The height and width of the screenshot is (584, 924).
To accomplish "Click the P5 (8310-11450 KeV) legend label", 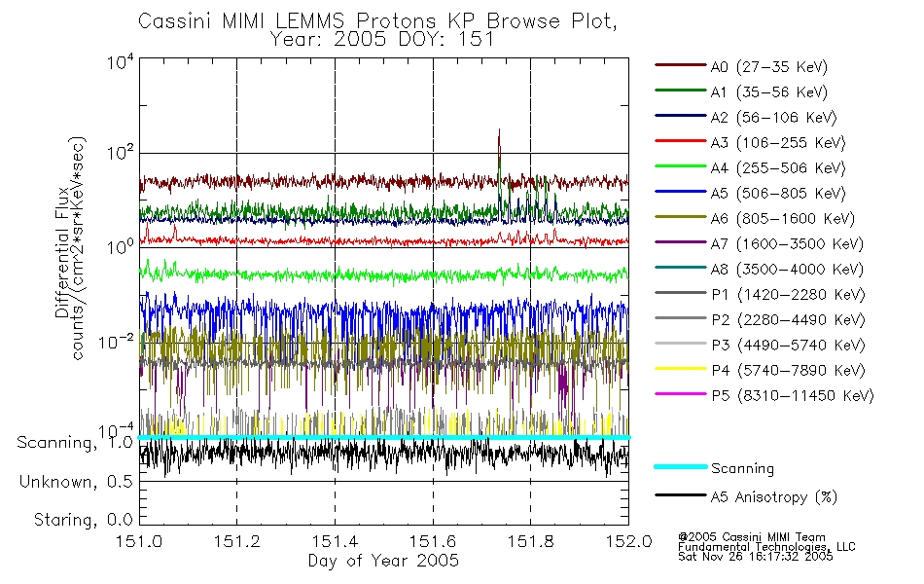I will tap(793, 396).
